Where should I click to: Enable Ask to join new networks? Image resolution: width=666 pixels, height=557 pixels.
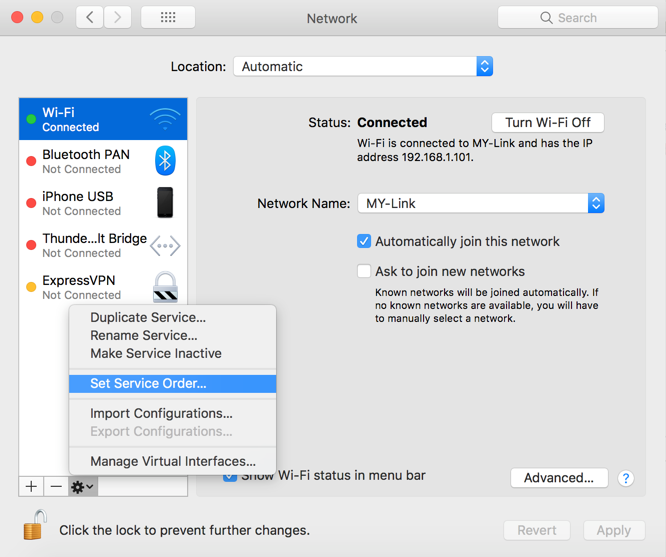pos(364,271)
